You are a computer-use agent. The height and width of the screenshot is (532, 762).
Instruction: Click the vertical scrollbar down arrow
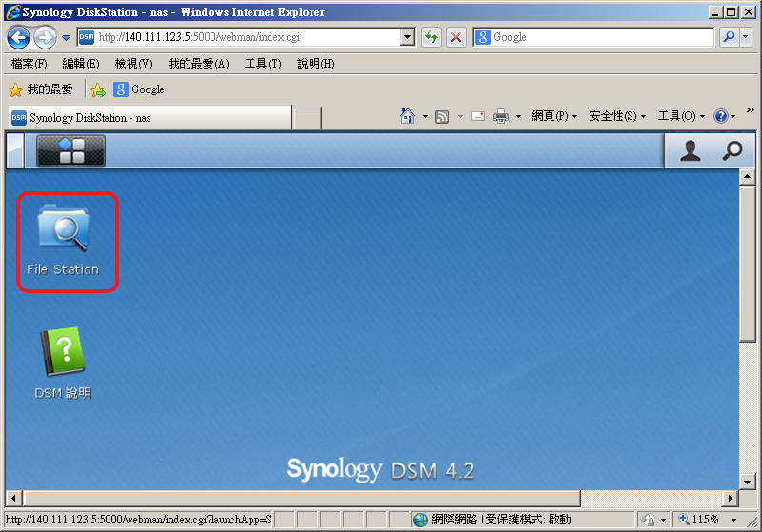click(747, 482)
